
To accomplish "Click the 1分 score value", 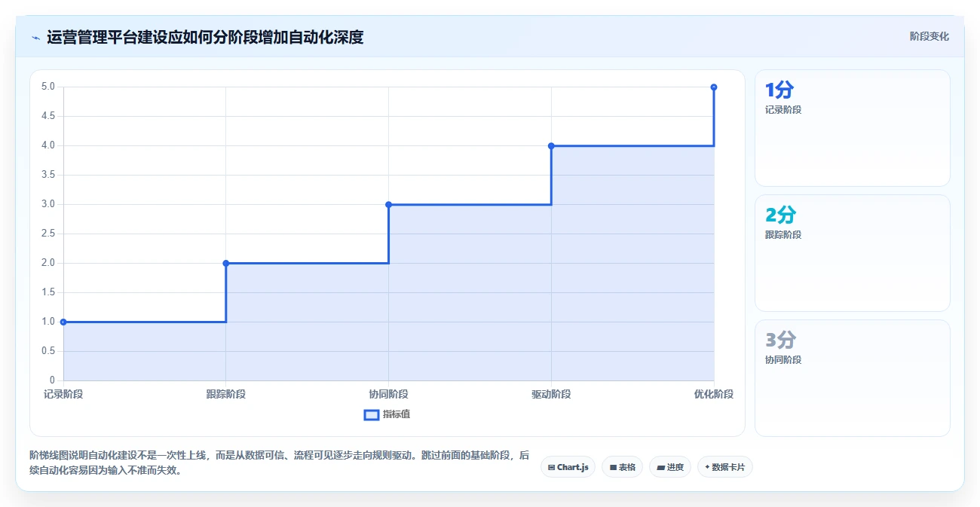I will [779, 90].
